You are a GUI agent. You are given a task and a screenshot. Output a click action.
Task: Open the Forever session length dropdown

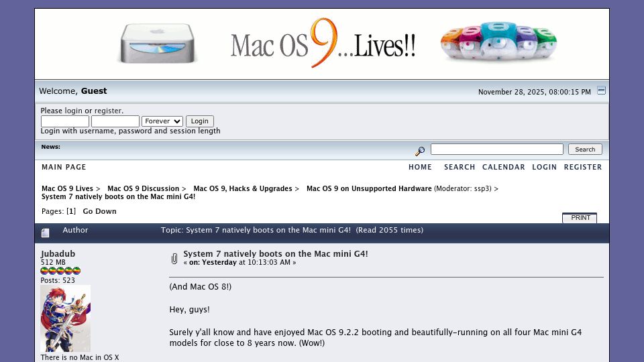[x=162, y=121]
